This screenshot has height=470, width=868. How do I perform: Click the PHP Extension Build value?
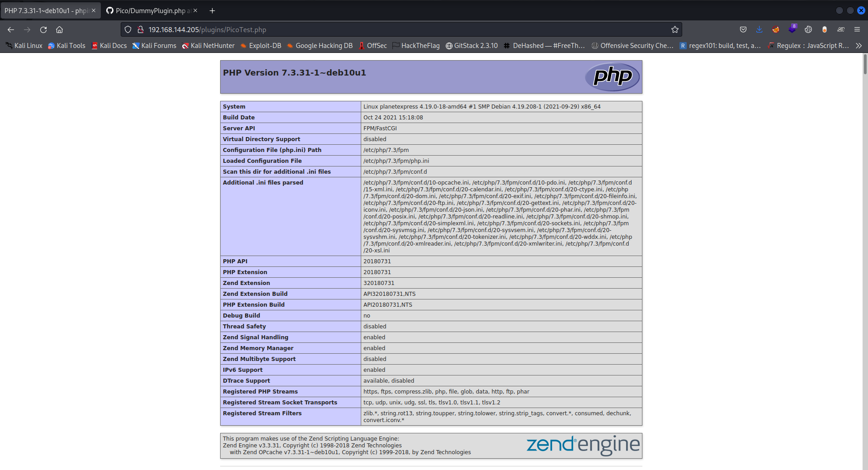[x=388, y=305]
